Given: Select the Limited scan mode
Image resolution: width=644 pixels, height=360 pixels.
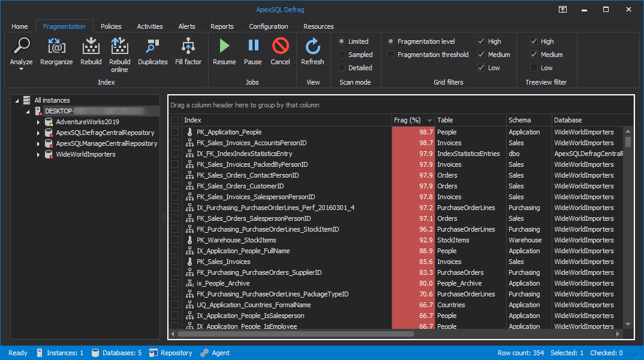Looking at the screenshot, I should pyautogui.click(x=341, y=41).
